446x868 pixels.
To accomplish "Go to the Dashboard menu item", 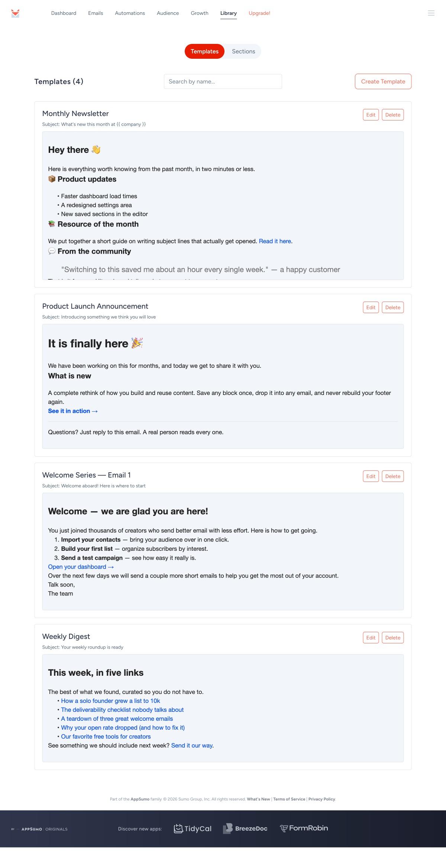I will [x=64, y=13].
